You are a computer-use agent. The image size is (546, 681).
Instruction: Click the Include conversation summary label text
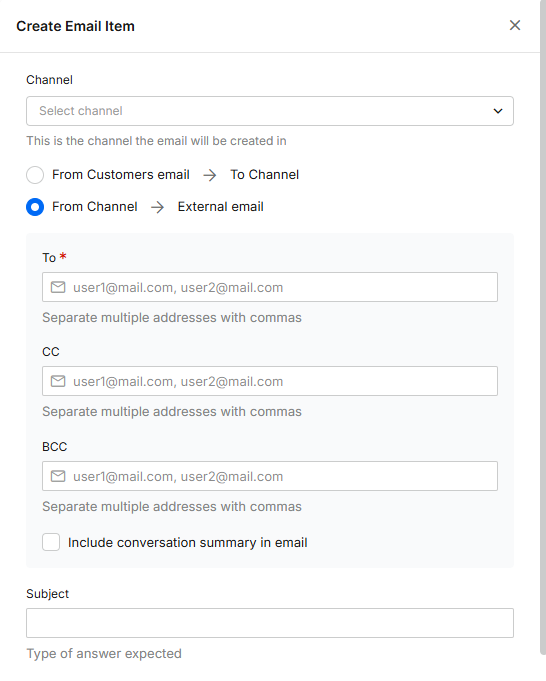coord(188,542)
